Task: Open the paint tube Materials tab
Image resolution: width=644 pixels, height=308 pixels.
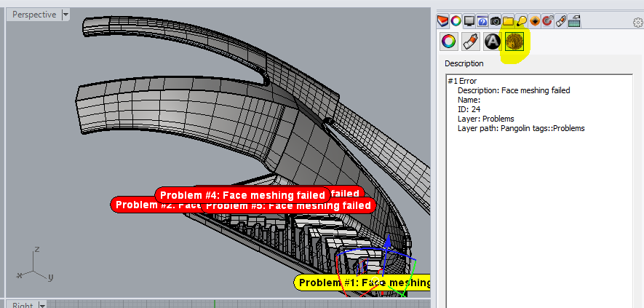Action: coord(561,21)
